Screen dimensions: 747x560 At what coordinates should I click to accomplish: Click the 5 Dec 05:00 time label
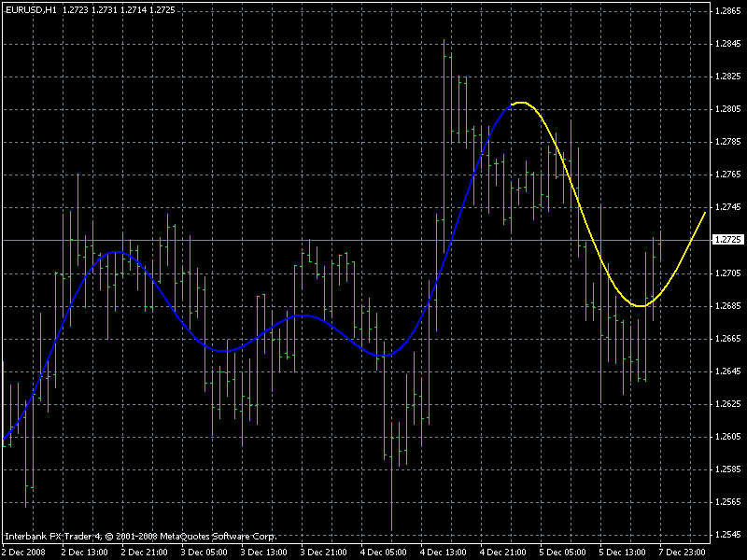point(563,552)
